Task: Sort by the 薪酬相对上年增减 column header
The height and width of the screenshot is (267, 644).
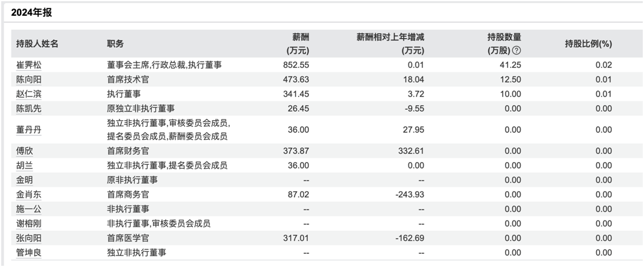Action: click(x=390, y=38)
